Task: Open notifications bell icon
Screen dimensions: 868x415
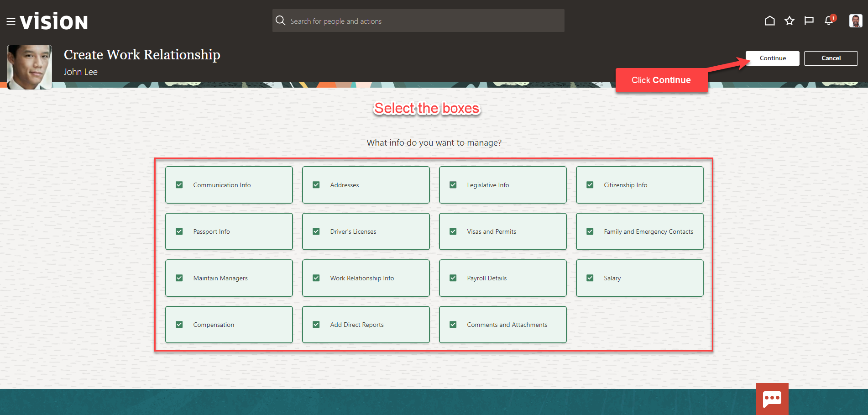Action: click(x=829, y=21)
